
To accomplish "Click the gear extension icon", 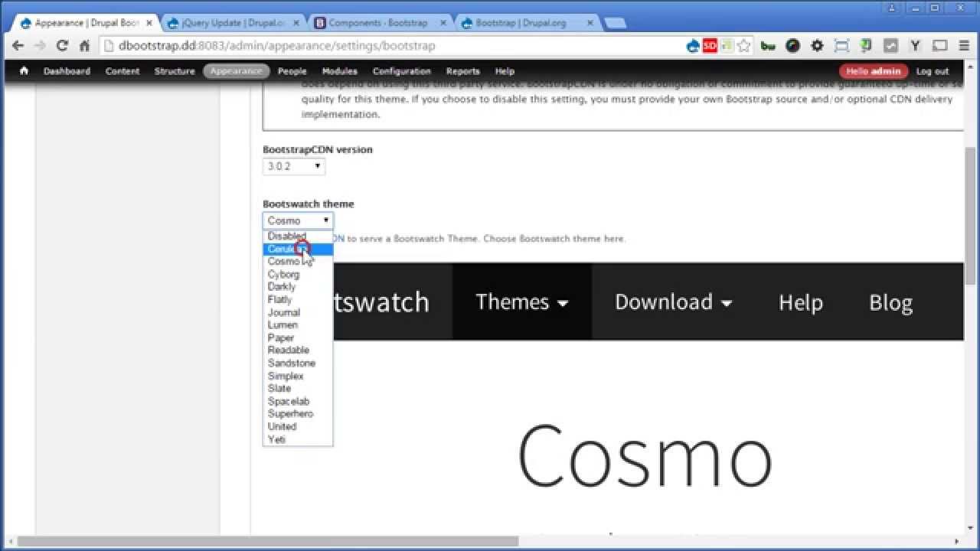I will coord(817,46).
